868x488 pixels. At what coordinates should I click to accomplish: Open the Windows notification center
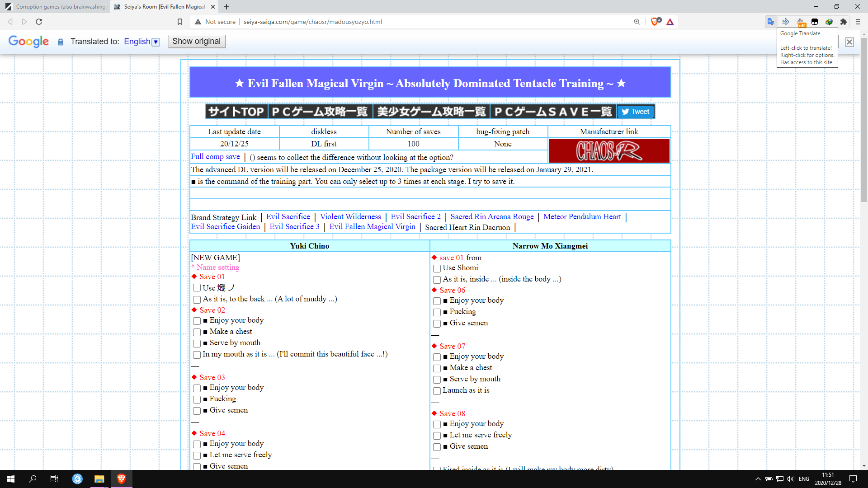click(853, 479)
